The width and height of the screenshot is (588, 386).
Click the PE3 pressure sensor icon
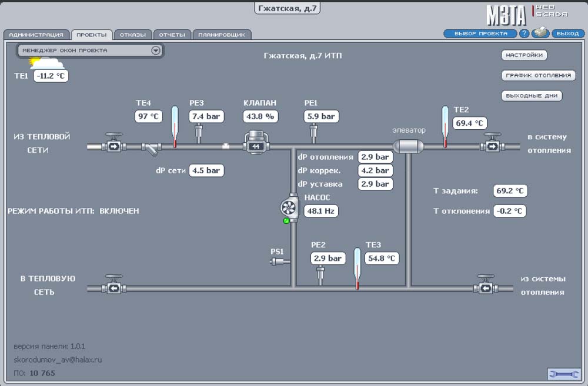[199, 133]
